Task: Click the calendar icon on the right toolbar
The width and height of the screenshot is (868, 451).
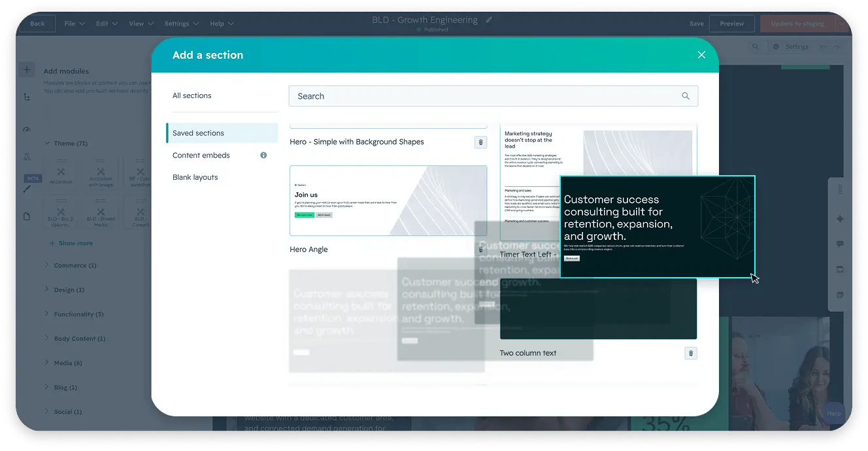Action: click(840, 295)
